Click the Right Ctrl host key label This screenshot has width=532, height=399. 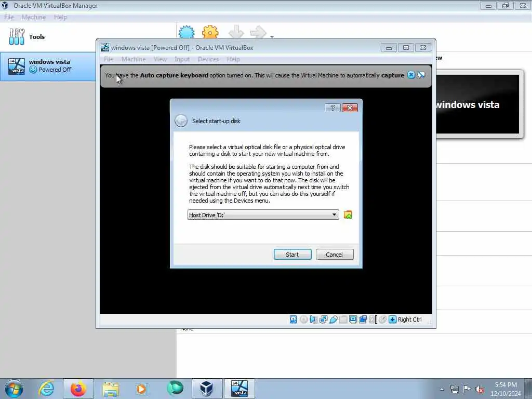[x=409, y=320]
